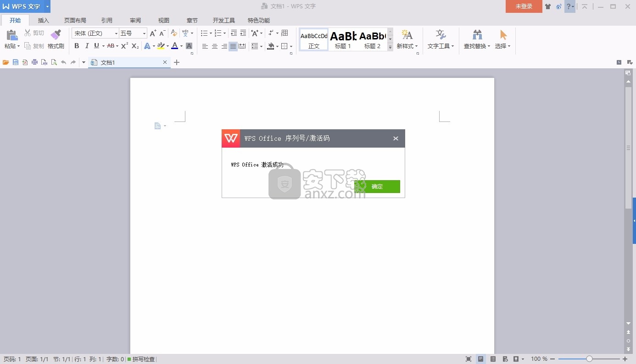Switch to the 引用 tab

click(x=107, y=20)
